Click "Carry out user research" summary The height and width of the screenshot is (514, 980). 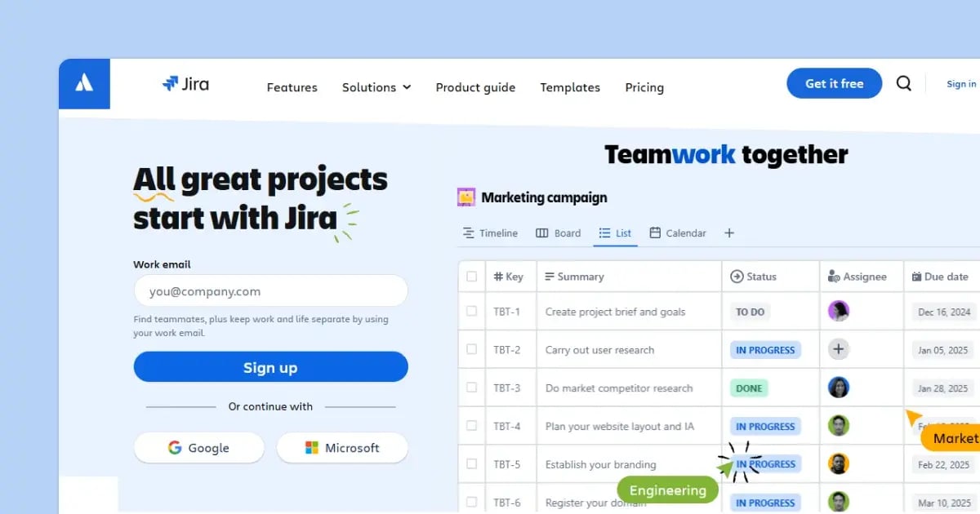[x=599, y=350]
